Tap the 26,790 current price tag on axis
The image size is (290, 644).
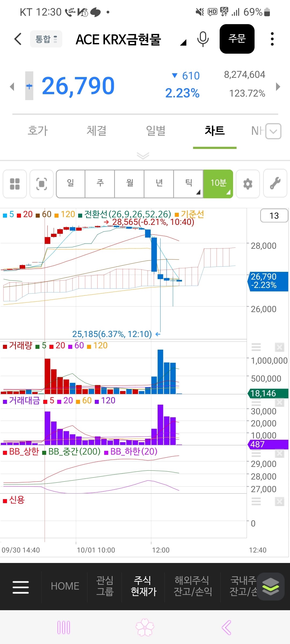(x=268, y=281)
